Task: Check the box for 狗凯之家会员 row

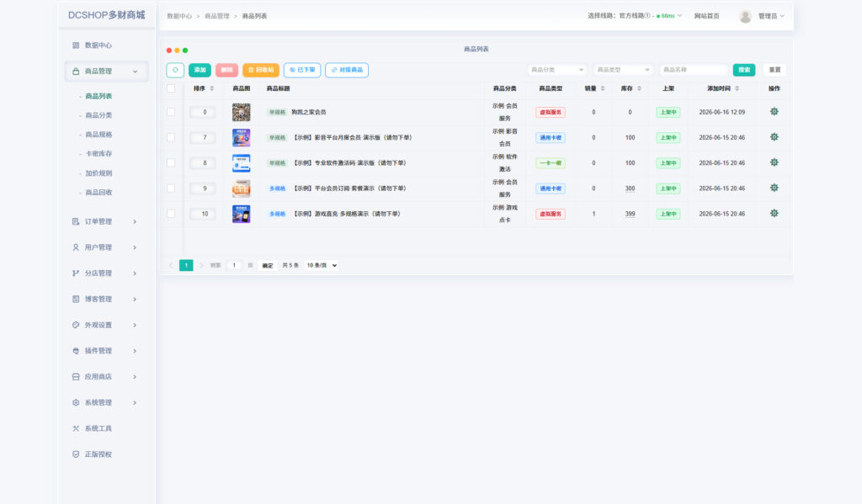Action: 171,112
